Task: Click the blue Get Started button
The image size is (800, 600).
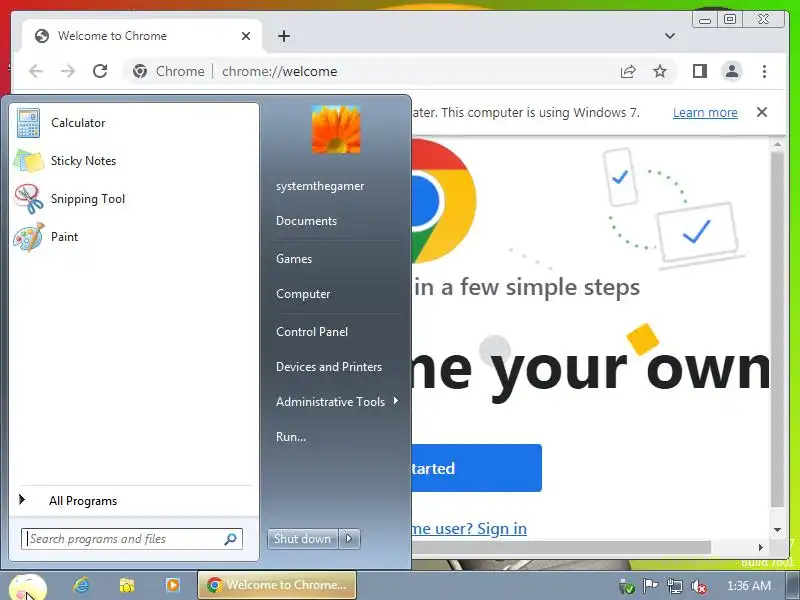Action: click(476, 468)
